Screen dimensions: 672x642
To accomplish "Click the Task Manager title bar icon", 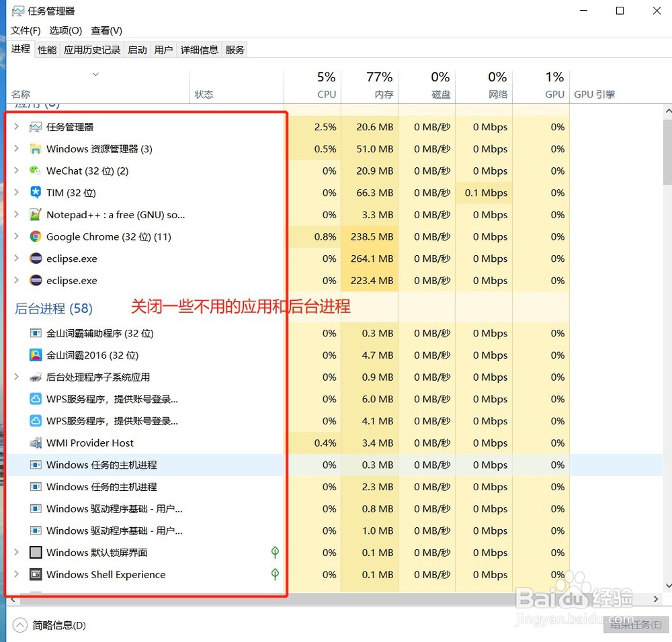I will [x=18, y=11].
